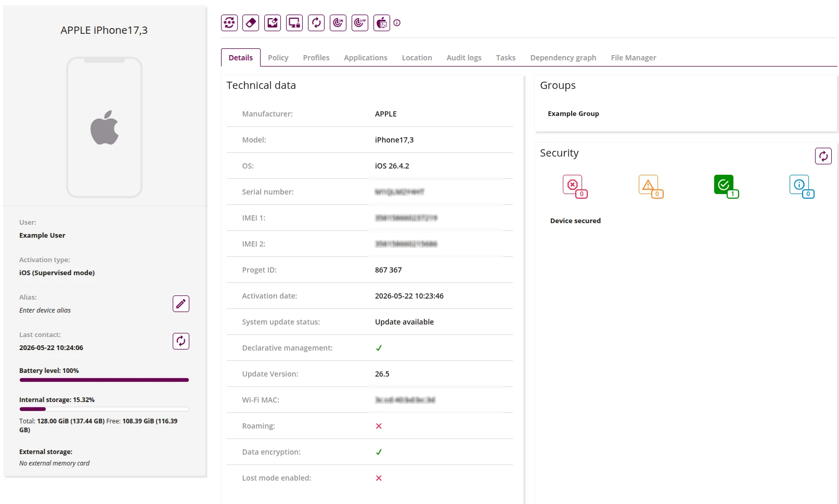This screenshot has width=839, height=504.
Task: Click the OS value iOS 26.4.2
Action: click(392, 166)
